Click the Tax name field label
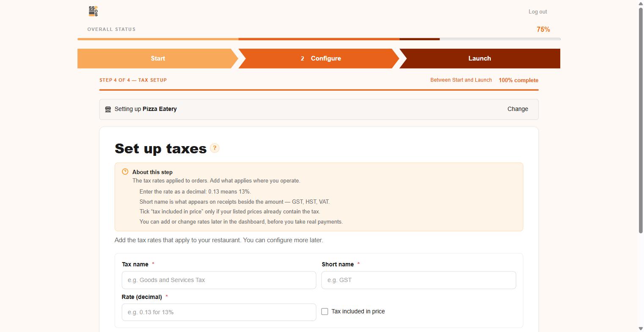644x332 pixels. tap(135, 264)
